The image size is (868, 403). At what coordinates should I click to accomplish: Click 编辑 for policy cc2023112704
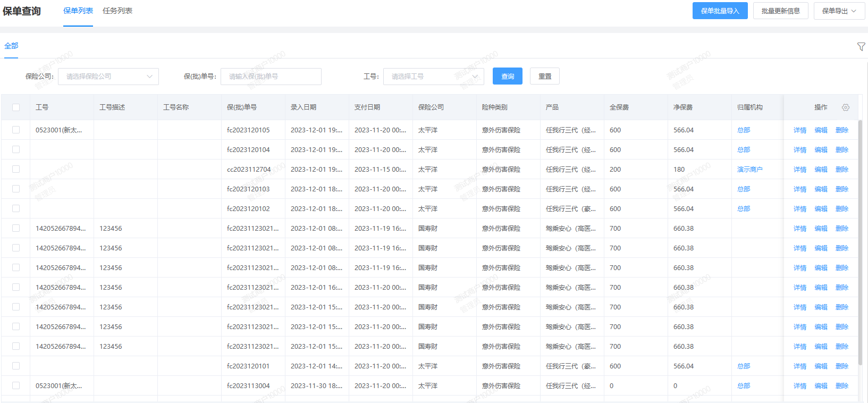point(821,170)
